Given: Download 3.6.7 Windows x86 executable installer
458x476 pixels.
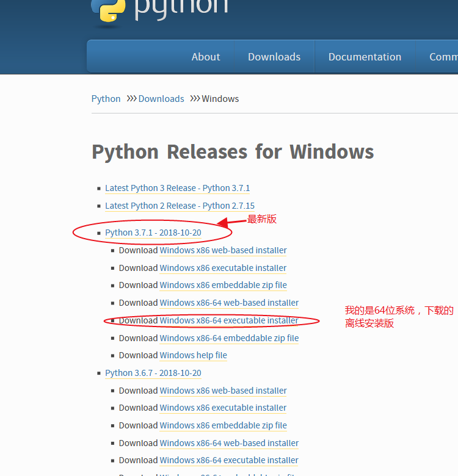Looking at the screenshot, I should [x=224, y=408].
